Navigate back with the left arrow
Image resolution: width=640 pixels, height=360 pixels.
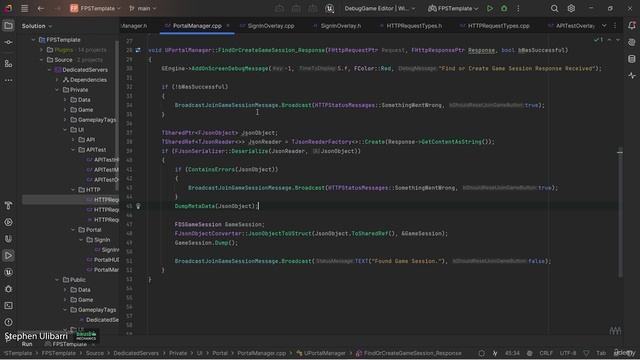(x=40, y=8)
